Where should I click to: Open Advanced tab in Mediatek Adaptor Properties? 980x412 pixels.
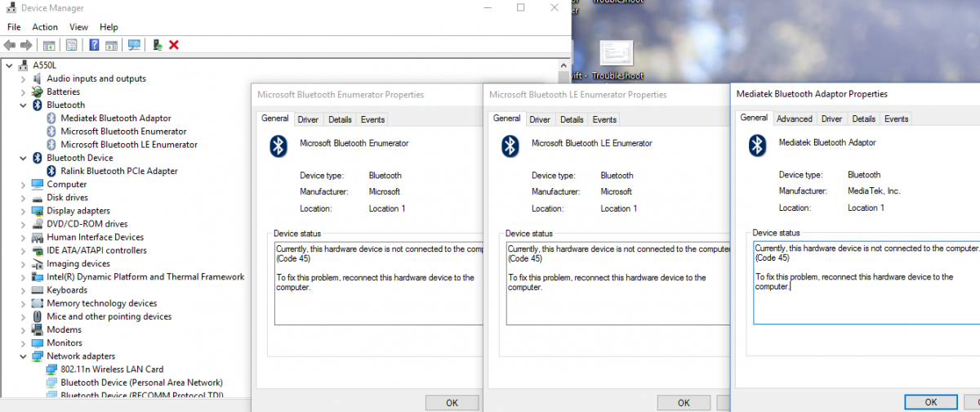pyautogui.click(x=795, y=119)
